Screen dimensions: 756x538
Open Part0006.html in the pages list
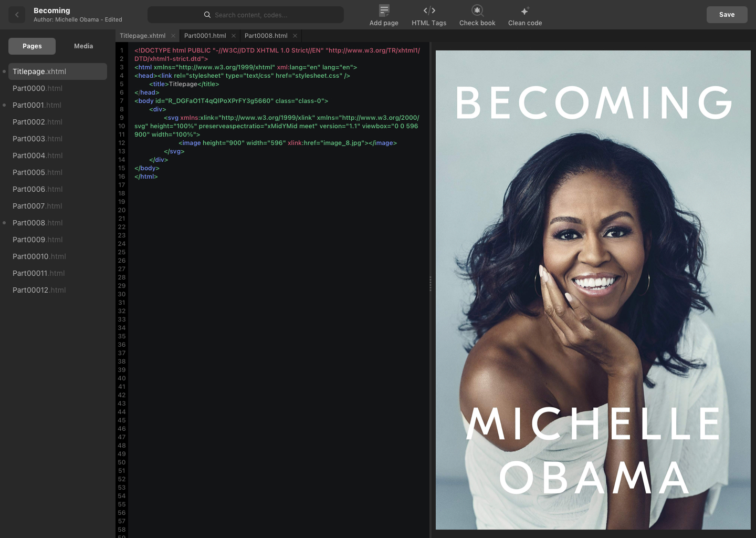[x=58, y=189]
